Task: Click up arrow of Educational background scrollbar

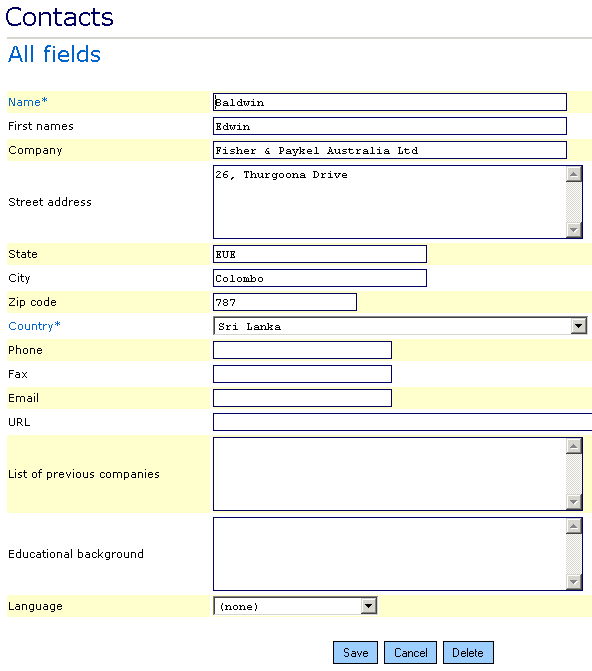Action: click(574, 526)
